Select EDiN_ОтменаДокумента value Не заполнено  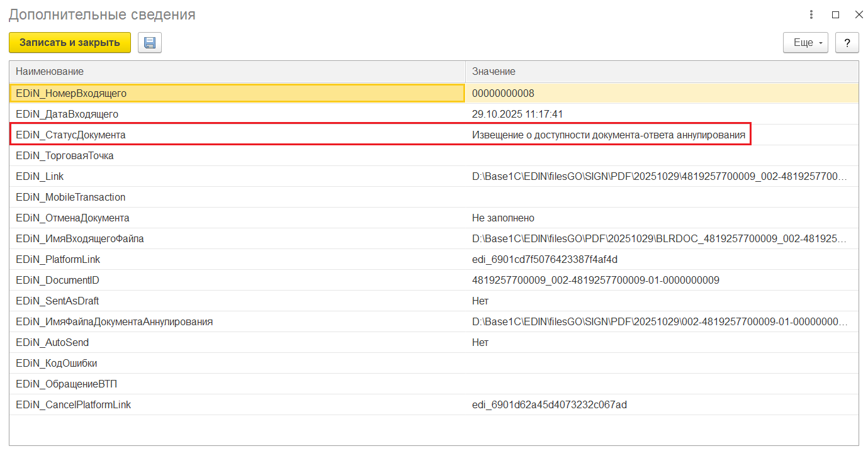tap(503, 218)
